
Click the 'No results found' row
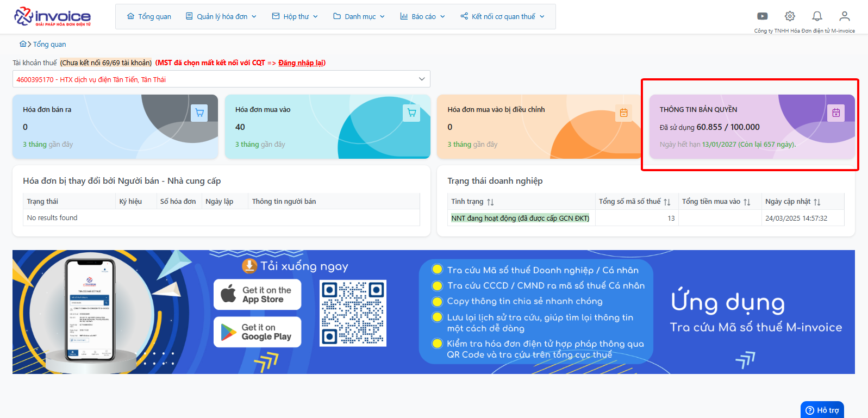[221, 217]
